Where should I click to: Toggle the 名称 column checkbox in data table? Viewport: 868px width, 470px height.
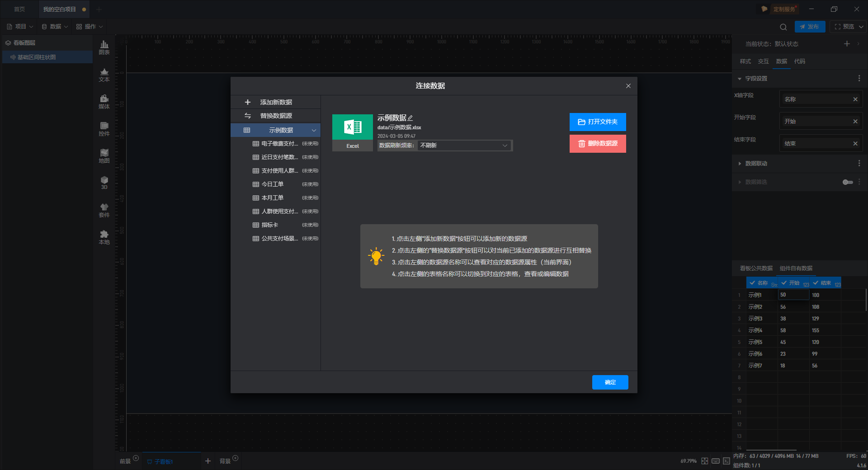pyautogui.click(x=752, y=283)
